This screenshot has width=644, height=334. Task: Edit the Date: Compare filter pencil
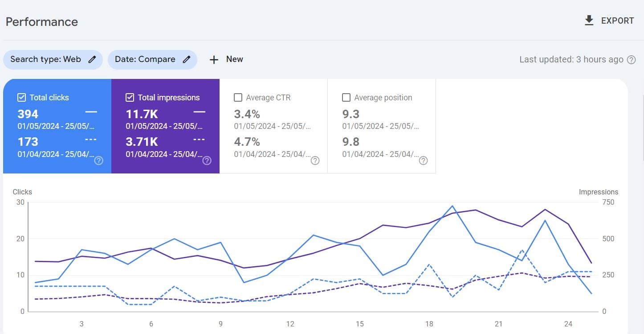pos(187,59)
